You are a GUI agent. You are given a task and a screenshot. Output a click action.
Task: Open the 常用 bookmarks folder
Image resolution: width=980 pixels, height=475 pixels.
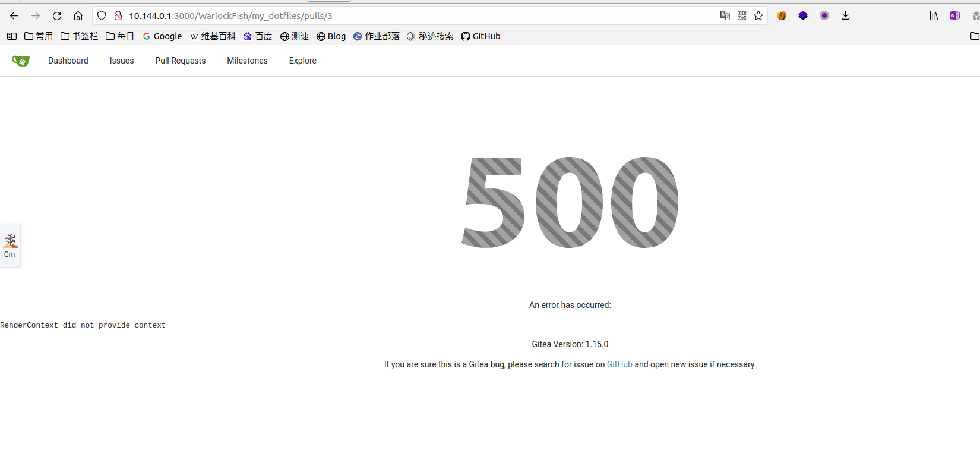[x=39, y=36]
